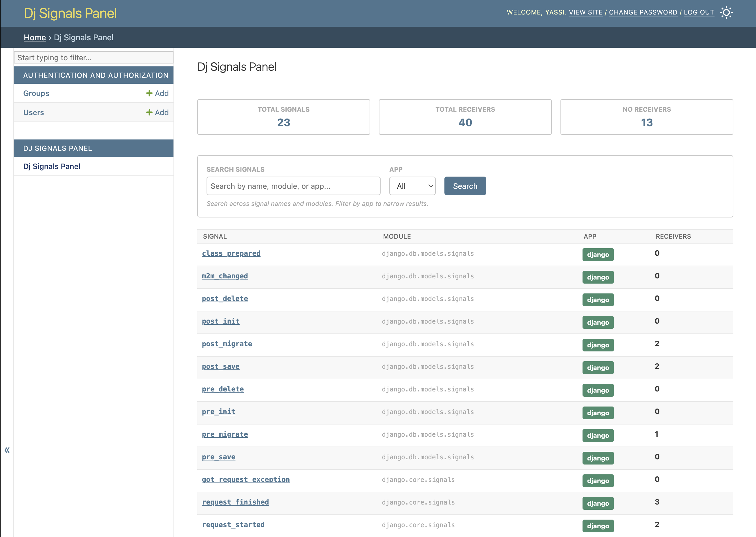Open the got_request_exception signal link
Image resolution: width=756 pixels, height=537 pixels.
(x=245, y=479)
